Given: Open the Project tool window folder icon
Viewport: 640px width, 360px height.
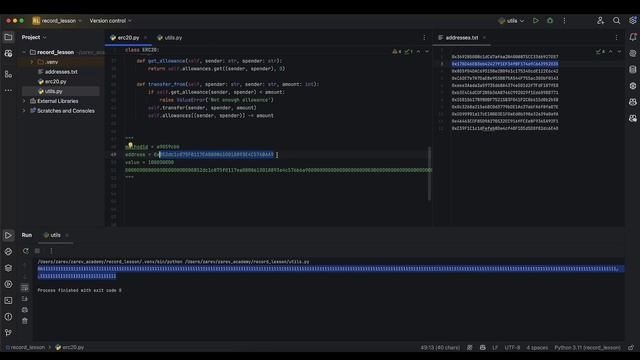Looking at the screenshot, I should [x=8, y=37].
